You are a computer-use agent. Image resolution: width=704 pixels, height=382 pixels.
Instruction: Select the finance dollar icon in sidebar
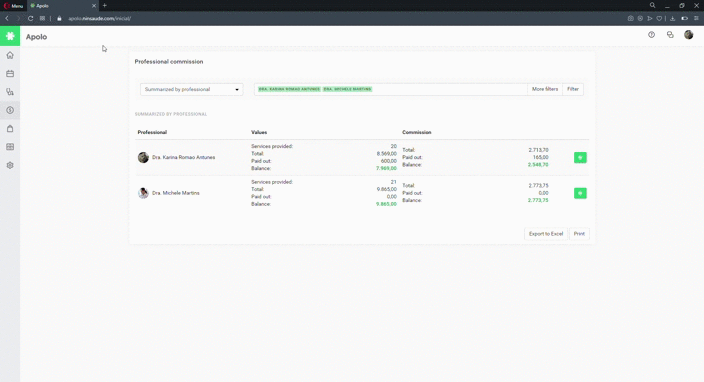(10, 110)
